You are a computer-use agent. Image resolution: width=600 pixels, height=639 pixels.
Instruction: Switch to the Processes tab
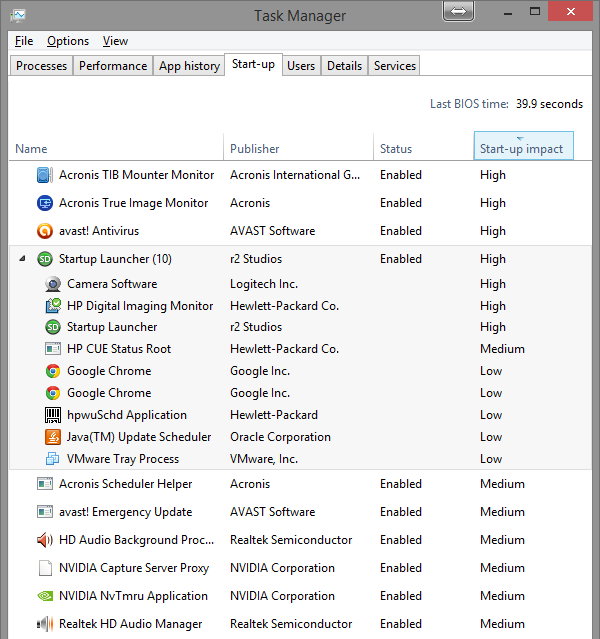41,66
